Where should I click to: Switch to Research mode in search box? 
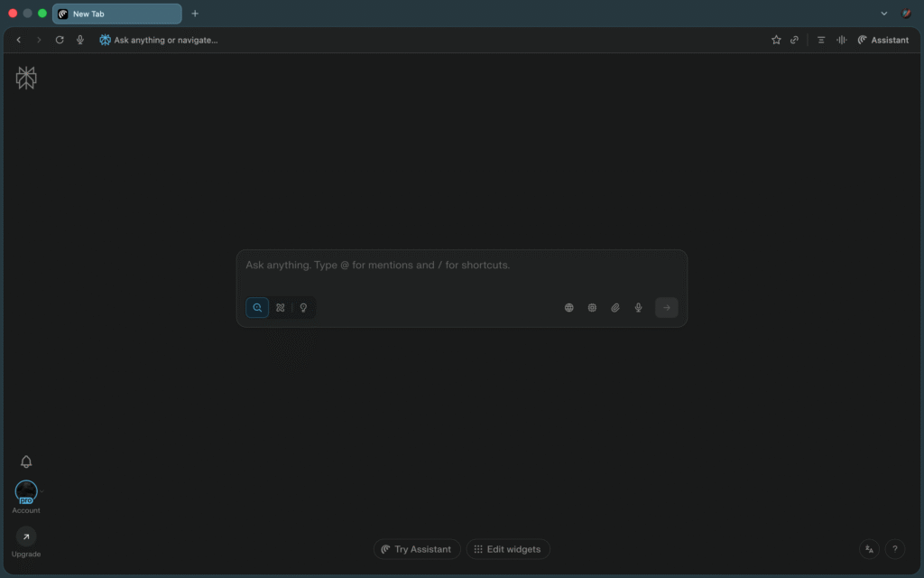[x=281, y=308]
